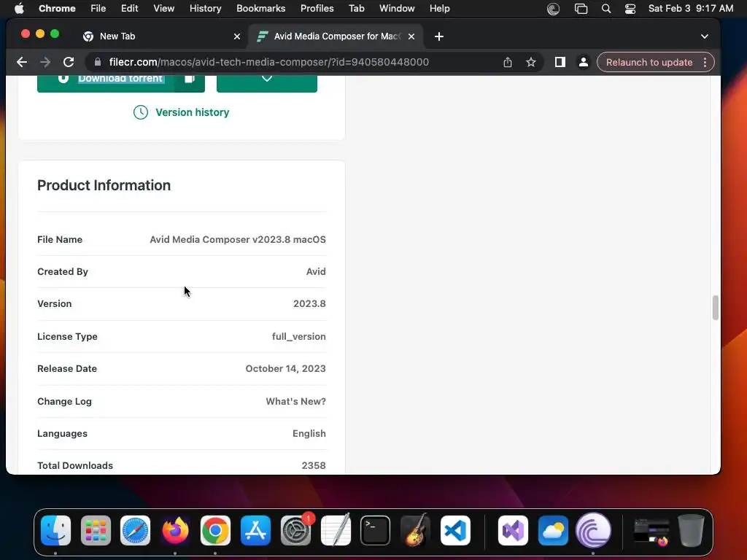Open the cloud weather app in Dock
The image size is (747, 560).
point(553,531)
